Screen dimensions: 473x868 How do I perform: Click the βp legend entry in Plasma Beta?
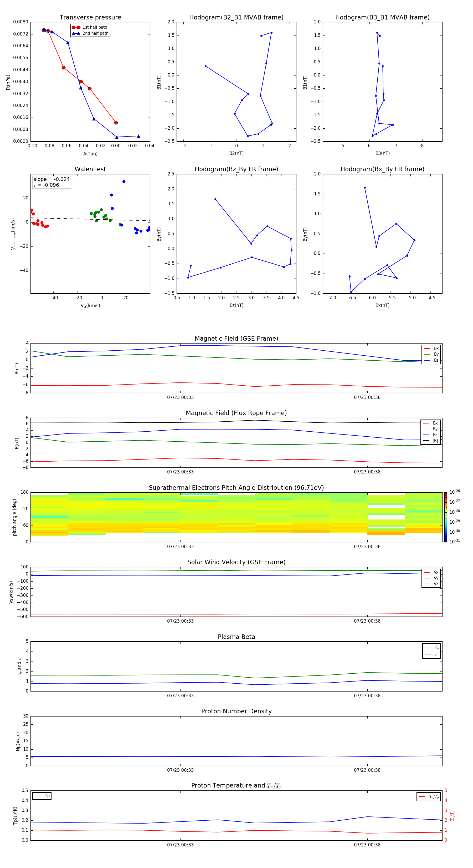(432, 647)
